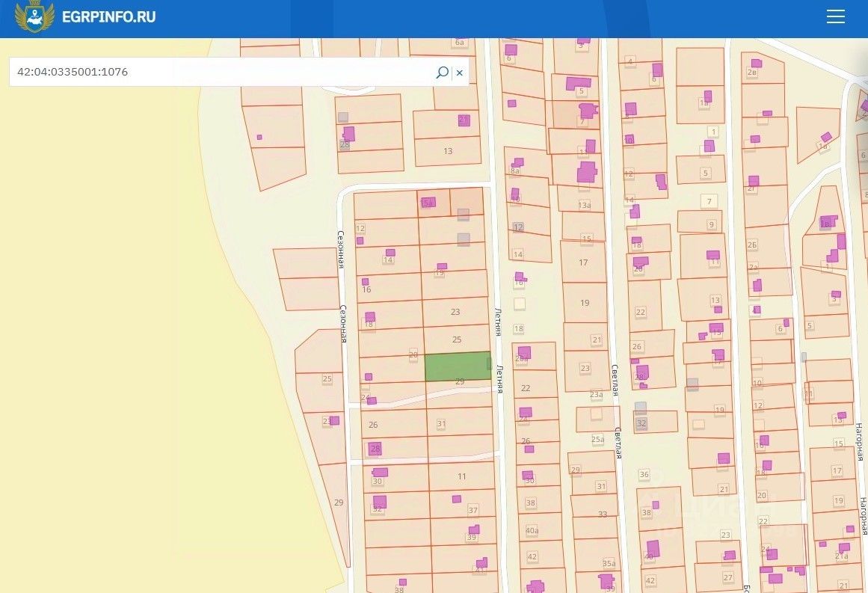
Task: Click parcel label 23а
Action: pos(596,395)
